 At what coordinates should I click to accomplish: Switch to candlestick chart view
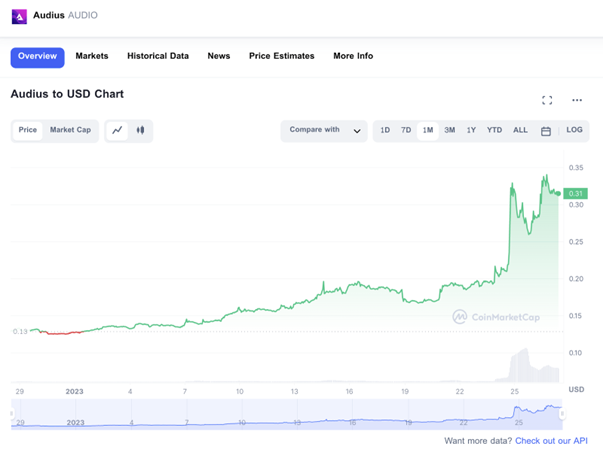pyautogui.click(x=141, y=130)
